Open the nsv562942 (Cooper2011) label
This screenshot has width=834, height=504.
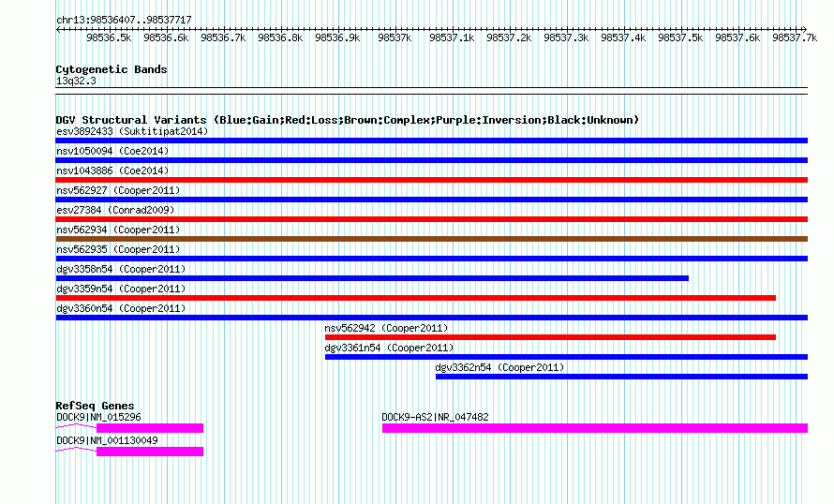[x=387, y=328]
